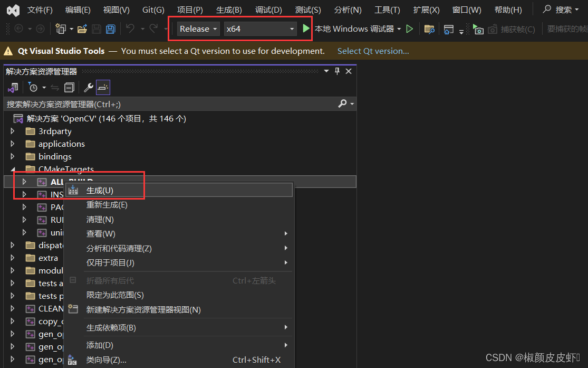The image size is (588, 368).
Task: Expand the bindings folder
Action: pyautogui.click(x=12, y=156)
